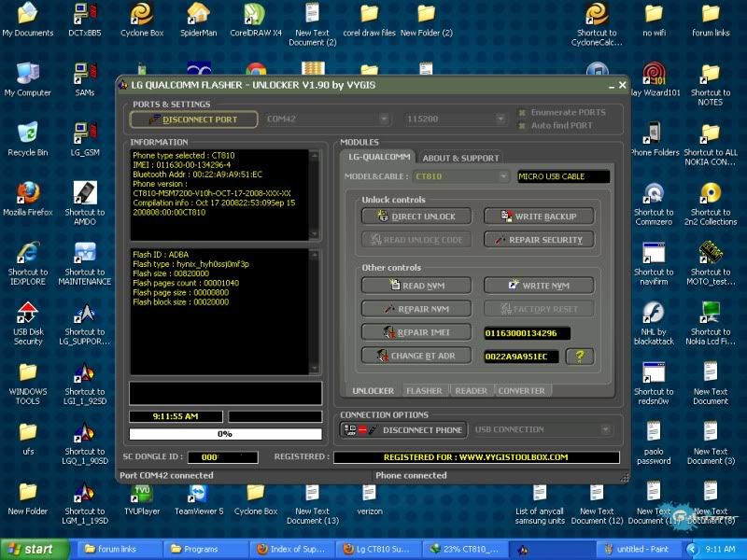Open the Shortcut to 2n2 Collections icon
Screen dimensions: 747x560
[711, 203]
